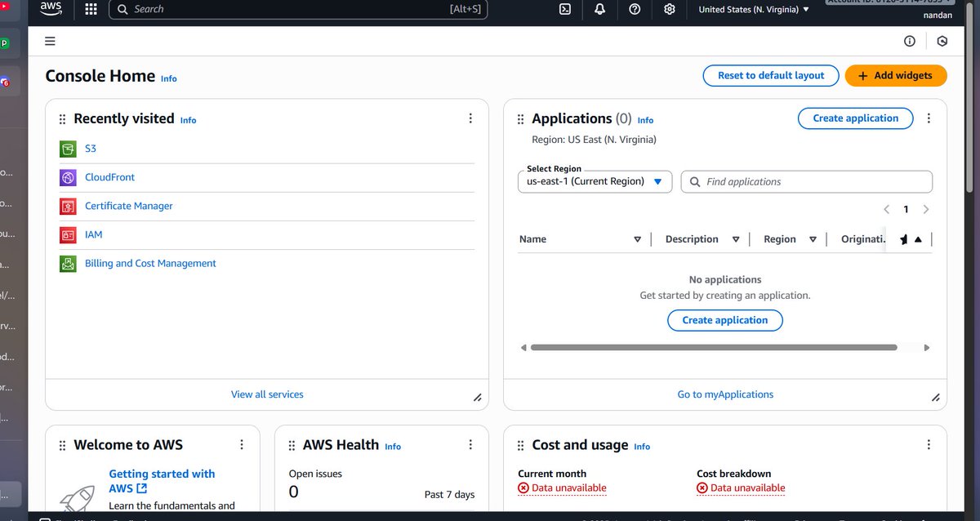This screenshot has width=980, height=521.
Task: Open the hexagon tools panel icon
Action: (x=942, y=41)
